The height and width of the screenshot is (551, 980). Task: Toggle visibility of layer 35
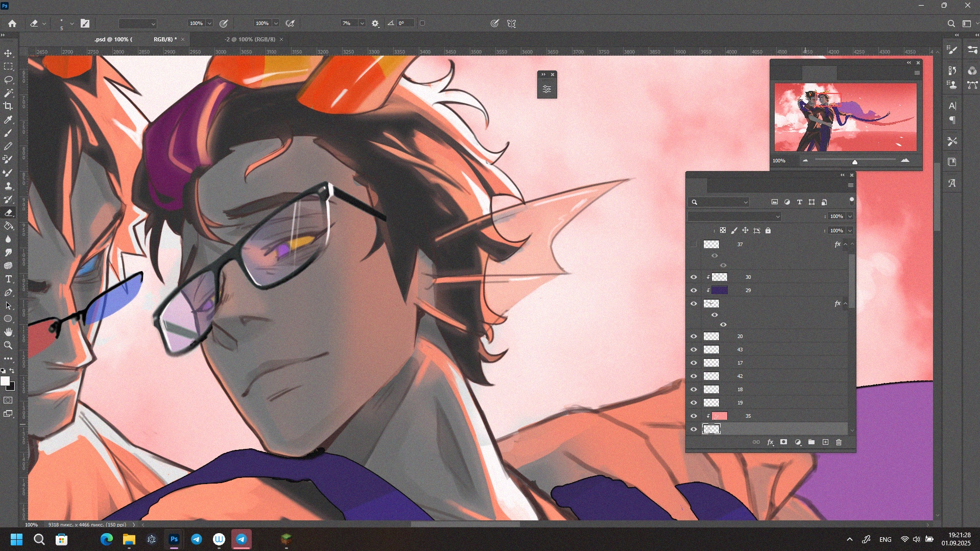tap(694, 416)
